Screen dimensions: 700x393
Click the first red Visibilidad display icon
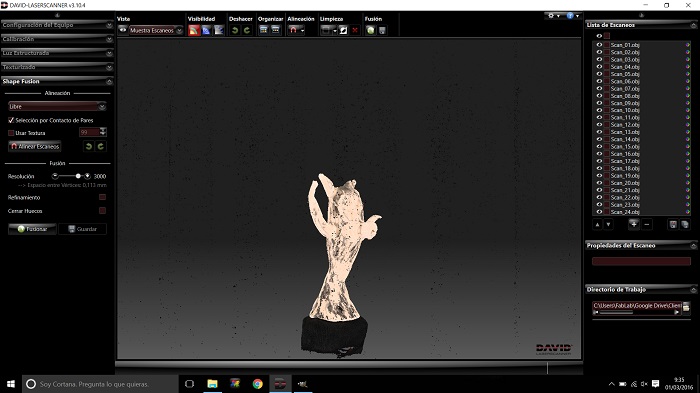pos(194,30)
